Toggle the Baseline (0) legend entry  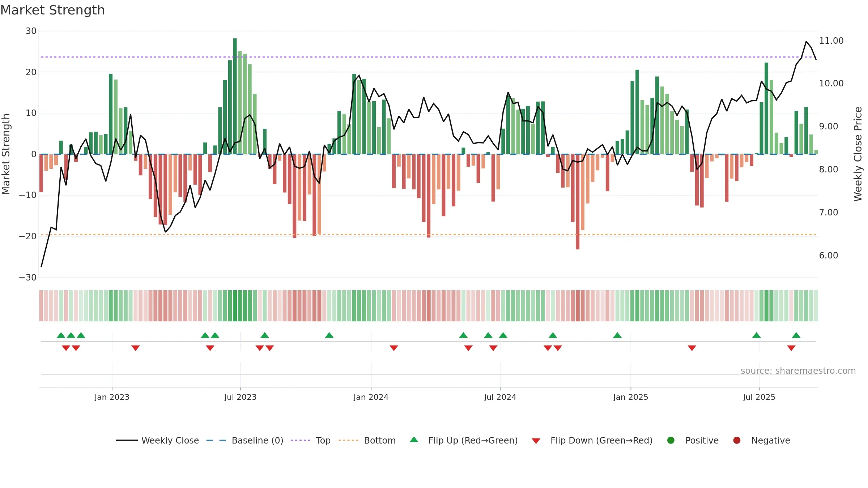coord(245,440)
